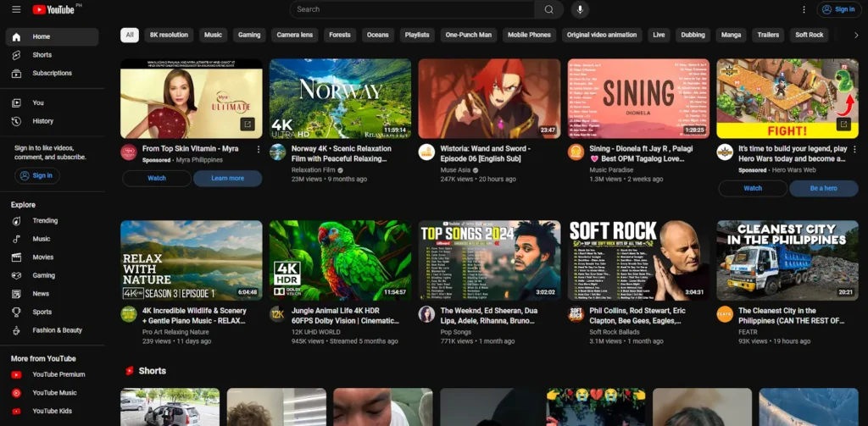Start voice search with microphone
The width and height of the screenshot is (868, 426).
tap(580, 9)
